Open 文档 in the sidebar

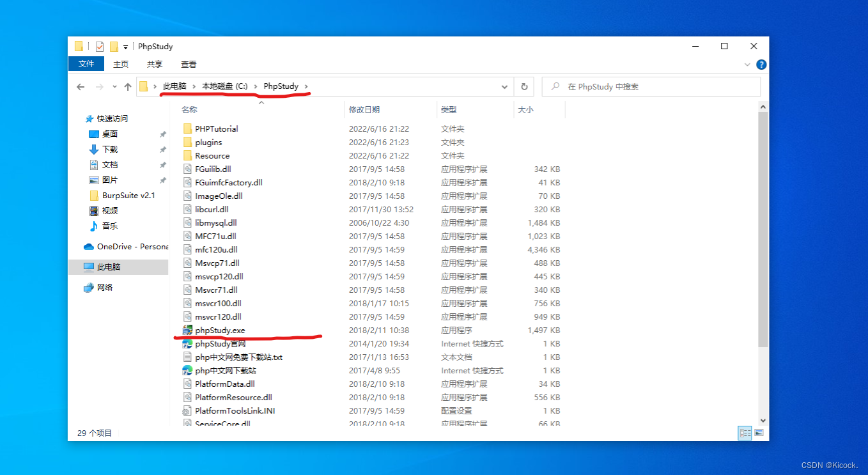pos(110,165)
